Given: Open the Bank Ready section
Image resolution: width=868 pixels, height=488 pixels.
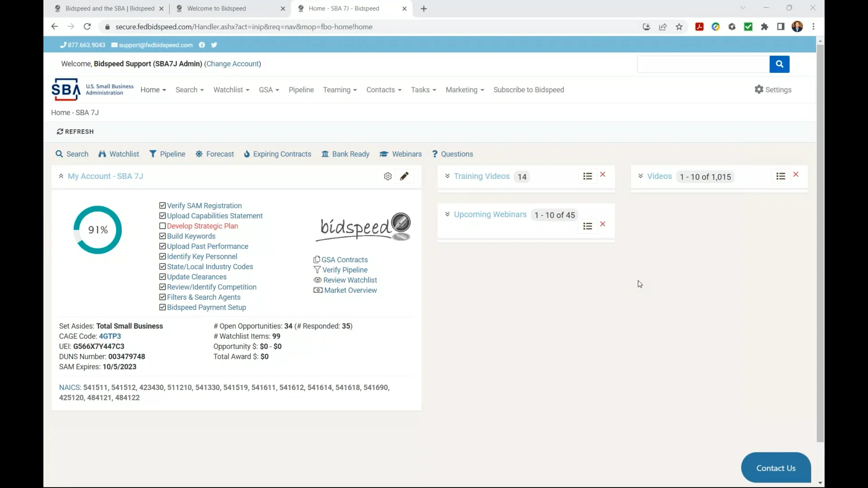Looking at the screenshot, I should 346,154.
